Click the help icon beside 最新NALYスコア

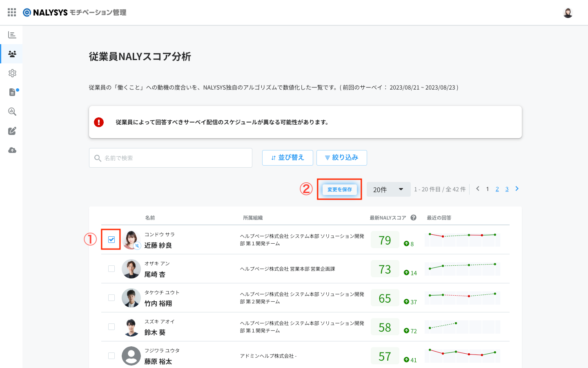[x=413, y=218]
